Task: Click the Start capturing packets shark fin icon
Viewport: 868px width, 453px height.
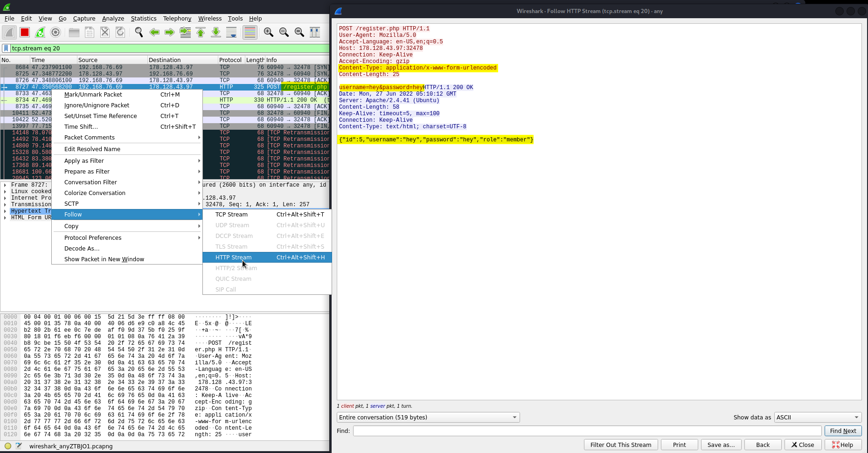Action: [9, 32]
